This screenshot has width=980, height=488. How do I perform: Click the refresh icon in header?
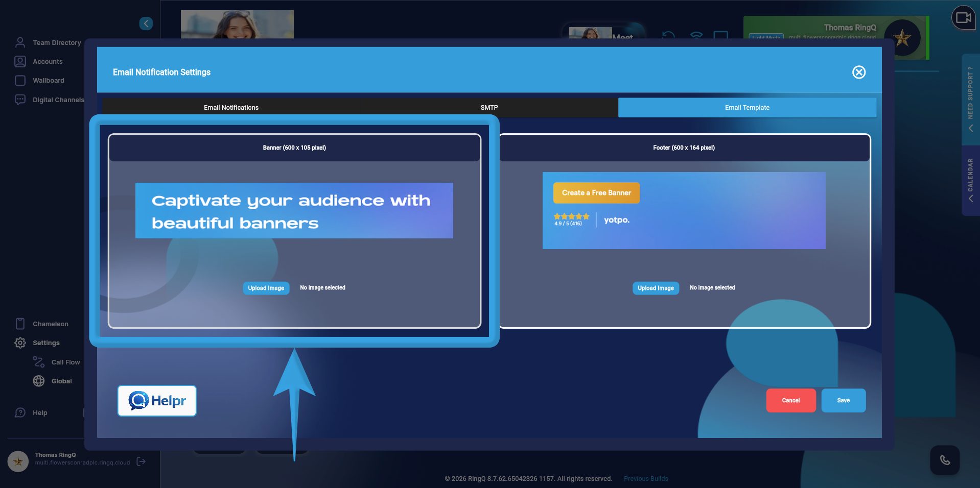tap(669, 36)
